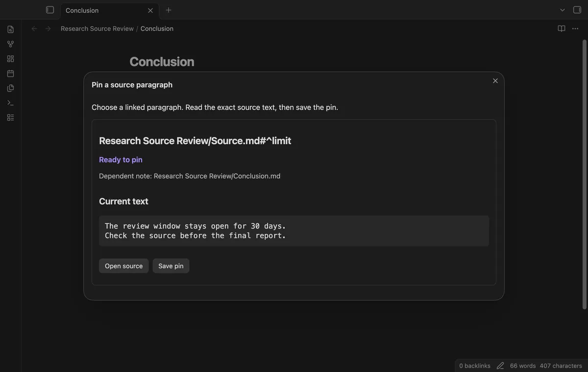Open the more options ellipsis menu
588x372 pixels.
(x=576, y=29)
